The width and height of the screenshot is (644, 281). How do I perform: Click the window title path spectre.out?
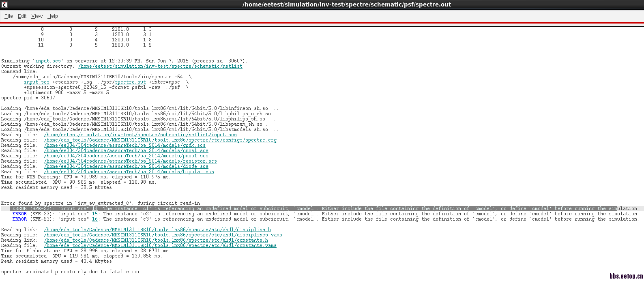coord(347,4)
